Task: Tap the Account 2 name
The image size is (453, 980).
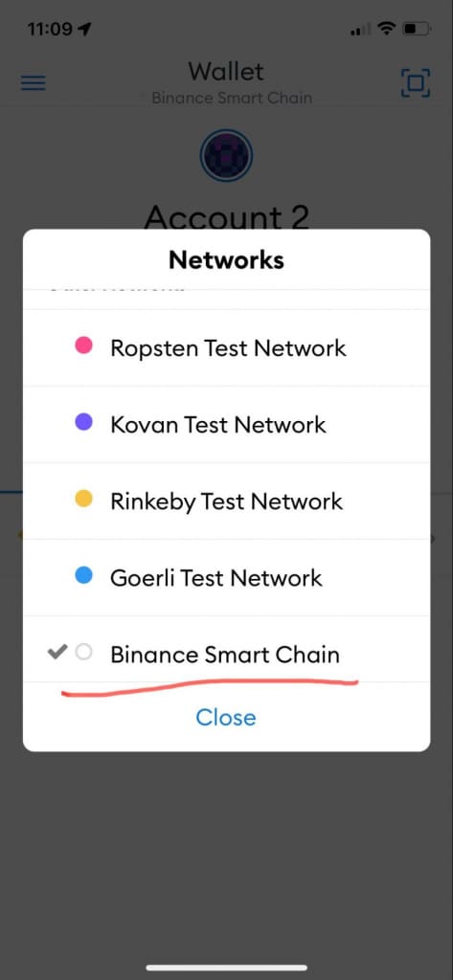Action: coord(226,217)
